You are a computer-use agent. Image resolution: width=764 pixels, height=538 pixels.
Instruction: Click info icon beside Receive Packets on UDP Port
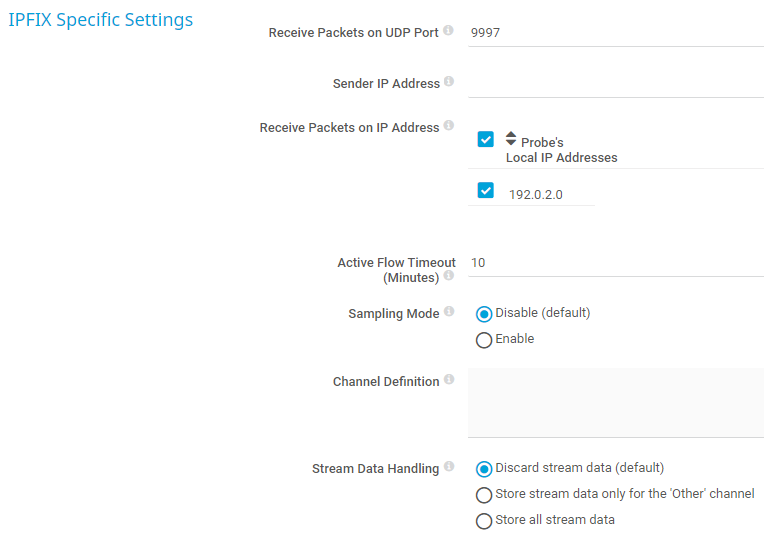448,31
